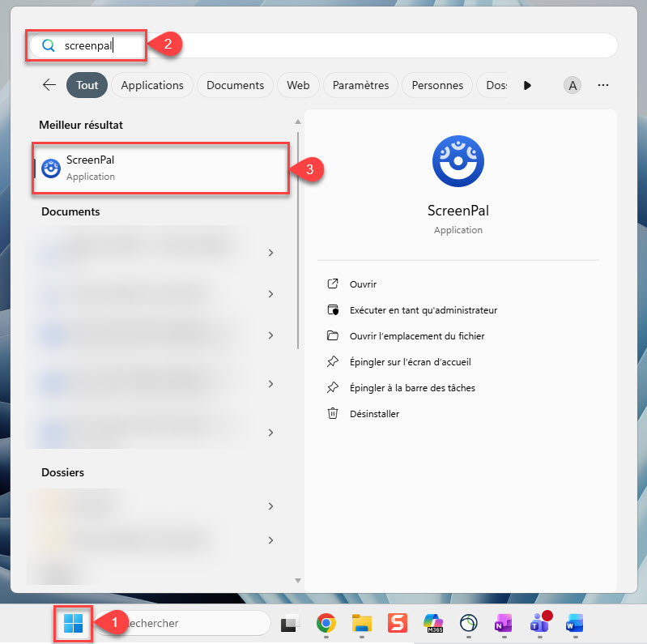Click the Ouvrir open-external icon
Viewport: 647px width, 644px height.
(333, 284)
